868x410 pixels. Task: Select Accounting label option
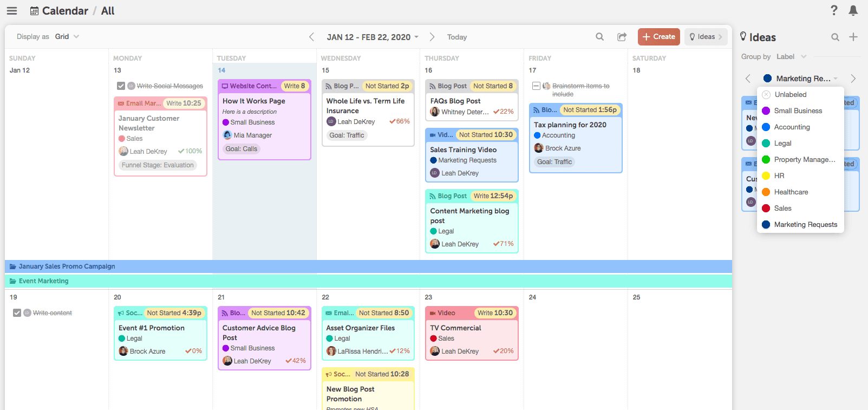[800, 127]
